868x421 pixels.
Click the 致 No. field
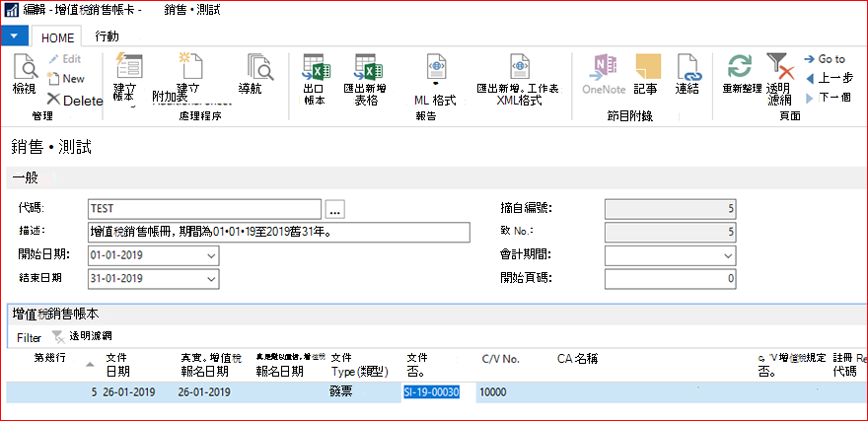pos(671,233)
